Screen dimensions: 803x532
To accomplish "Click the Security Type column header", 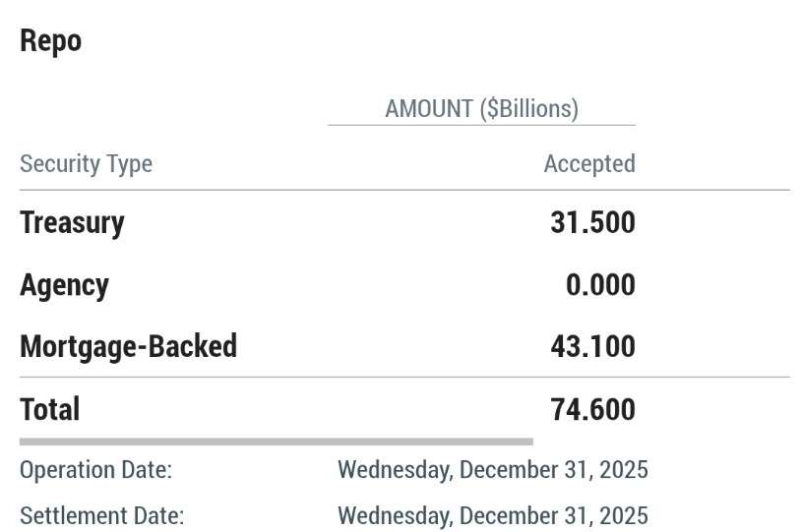I will click(86, 163).
